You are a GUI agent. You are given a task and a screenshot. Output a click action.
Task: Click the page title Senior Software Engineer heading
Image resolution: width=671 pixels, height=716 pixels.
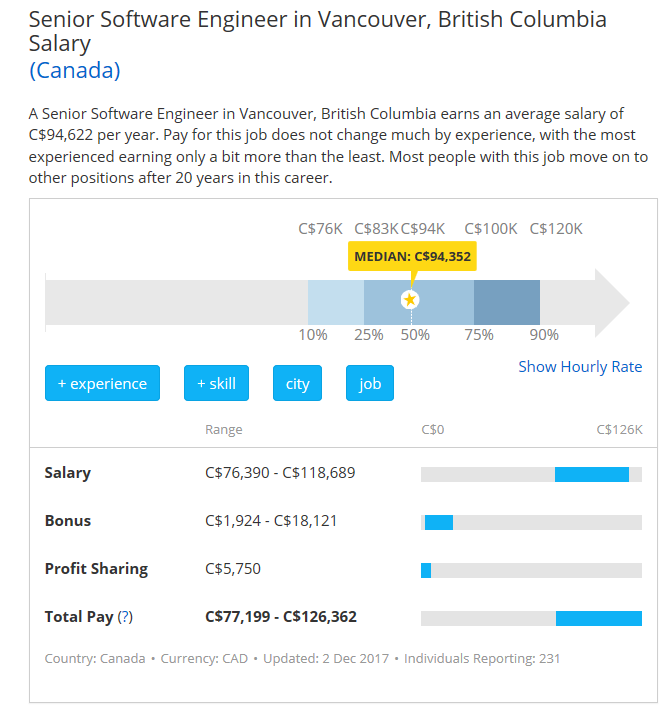click(318, 32)
